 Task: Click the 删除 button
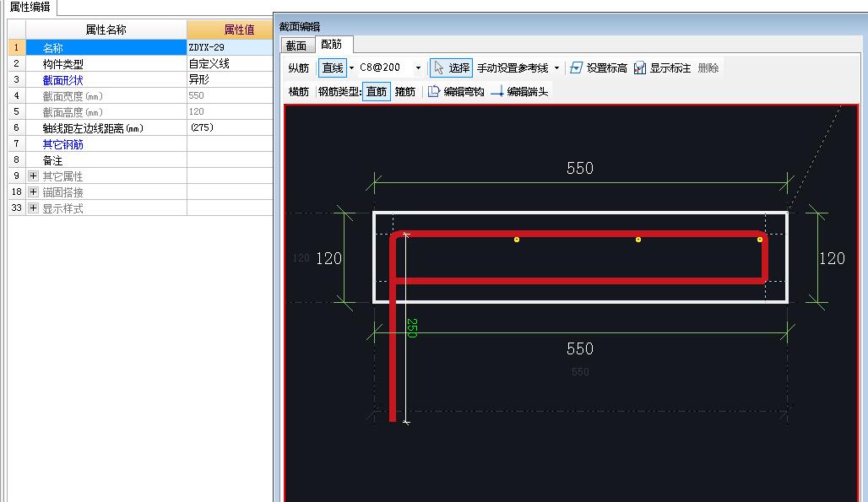point(708,67)
